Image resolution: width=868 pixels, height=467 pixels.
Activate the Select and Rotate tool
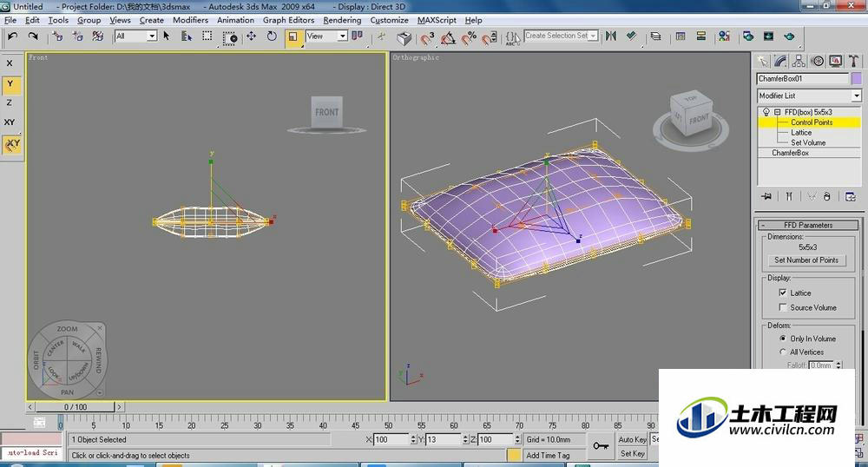[x=271, y=36]
